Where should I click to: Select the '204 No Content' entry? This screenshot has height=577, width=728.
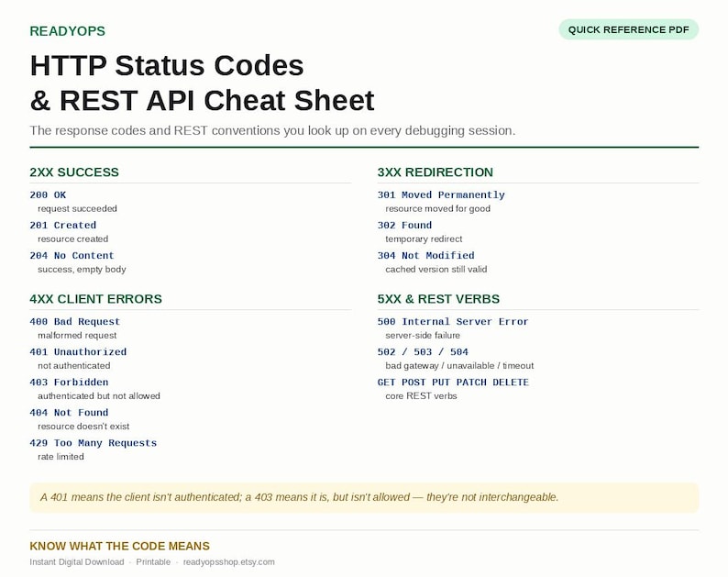pos(72,255)
